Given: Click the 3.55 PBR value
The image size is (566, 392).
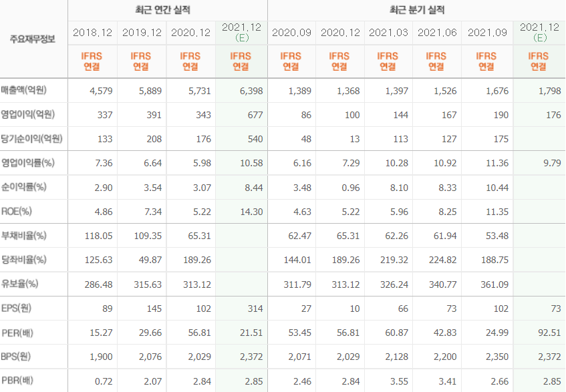Looking at the screenshot, I should (399, 381).
